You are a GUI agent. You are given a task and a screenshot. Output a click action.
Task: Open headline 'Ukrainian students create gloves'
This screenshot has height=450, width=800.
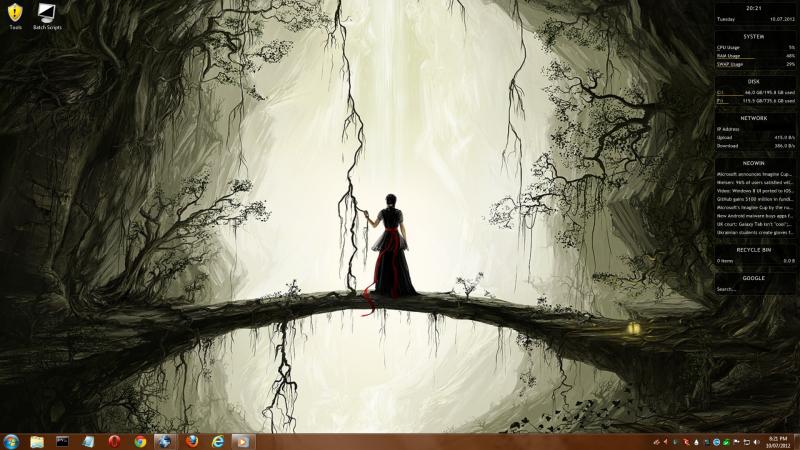point(755,233)
